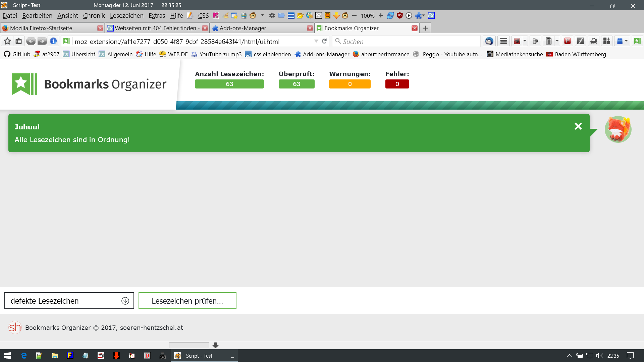Click the Thunderbird icon in toolbar
644x362 pixels.
489,41
